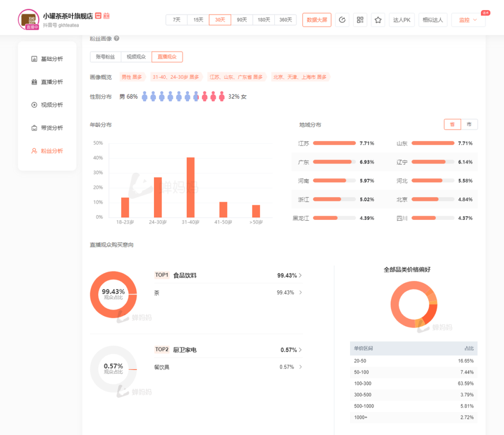Viewport: 504px width, 435px height.
Task: Expand the TOP1 食品饮料 category arrow
Action: (300, 275)
